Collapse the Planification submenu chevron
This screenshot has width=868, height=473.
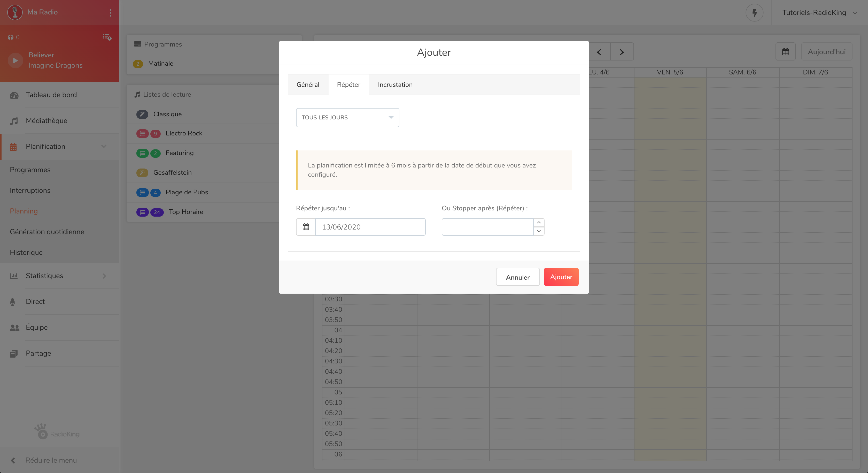click(x=104, y=146)
